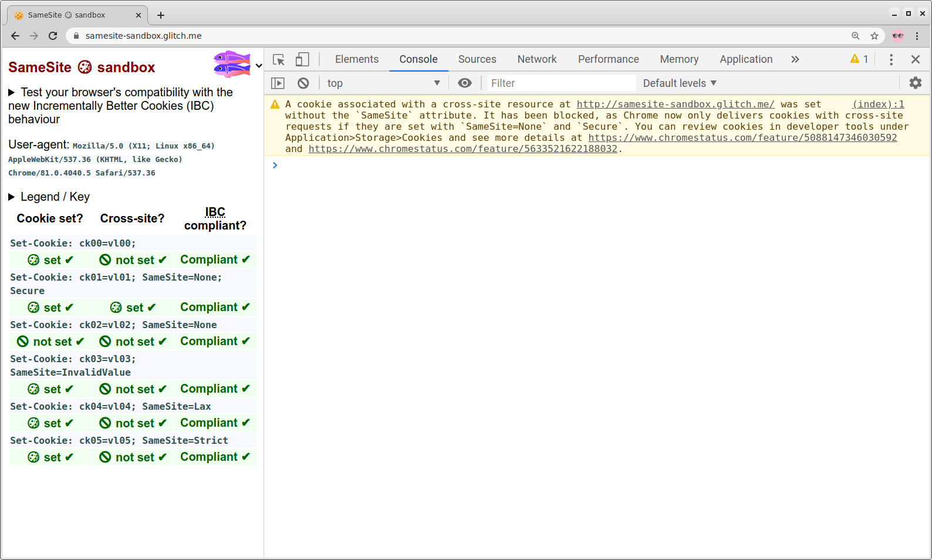Go forward in browser history
The image size is (932, 560).
click(34, 36)
